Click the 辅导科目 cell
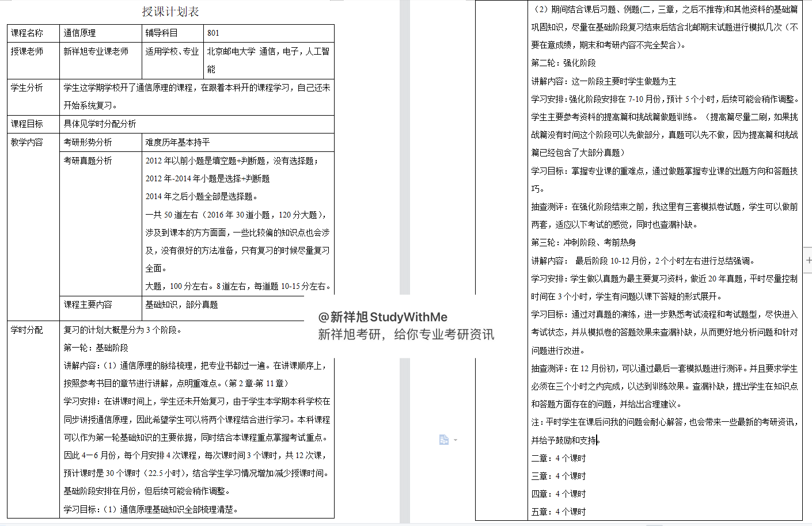812x526 pixels. coord(173,33)
